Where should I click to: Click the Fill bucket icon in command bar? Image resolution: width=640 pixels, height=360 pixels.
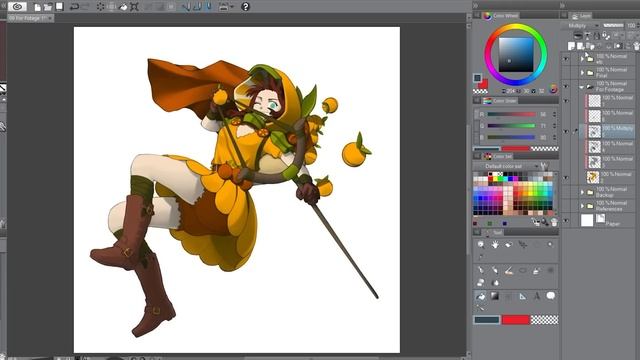123,7
